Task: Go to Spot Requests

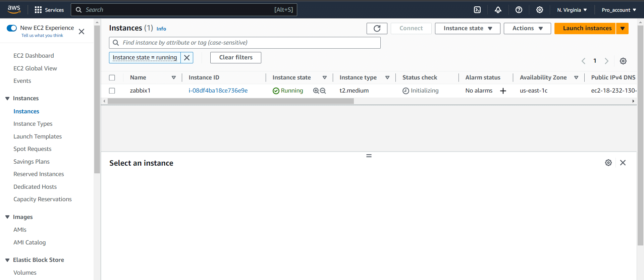Action: click(33, 149)
